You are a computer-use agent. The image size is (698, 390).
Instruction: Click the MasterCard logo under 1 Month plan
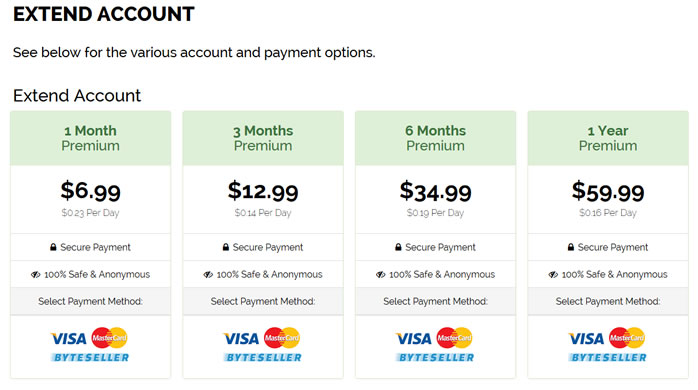110,338
